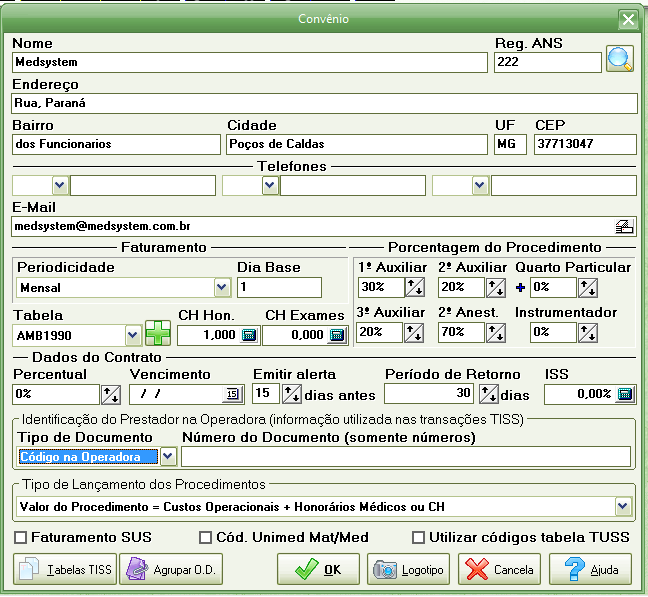The width and height of the screenshot is (648, 597).
Task: Open calculator icon in CH Exames field
Action: click(x=337, y=335)
